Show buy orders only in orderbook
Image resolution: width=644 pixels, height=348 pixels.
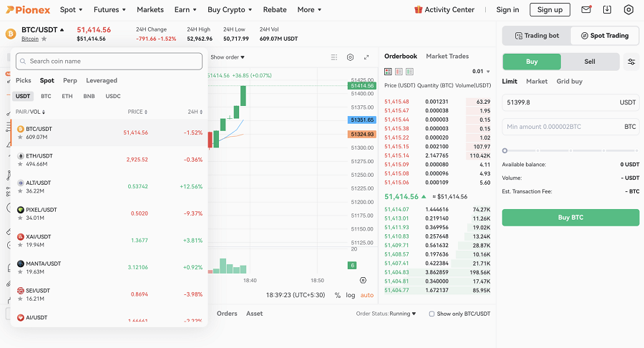[409, 72]
